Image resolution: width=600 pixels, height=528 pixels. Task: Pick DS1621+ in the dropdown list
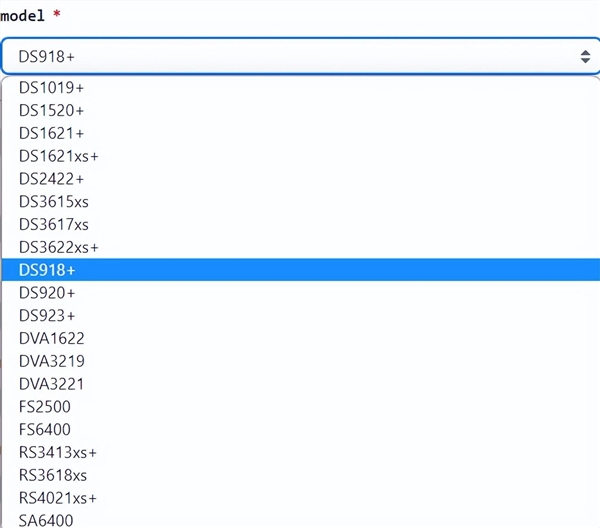tap(301, 133)
